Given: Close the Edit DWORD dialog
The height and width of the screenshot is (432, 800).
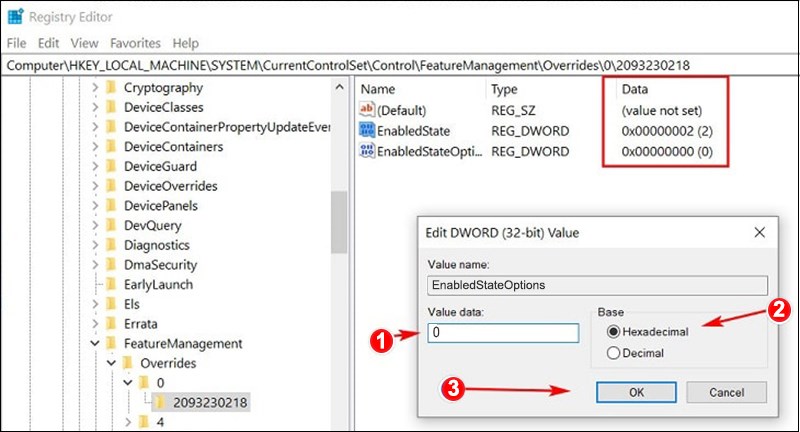Looking at the screenshot, I should click(x=759, y=233).
